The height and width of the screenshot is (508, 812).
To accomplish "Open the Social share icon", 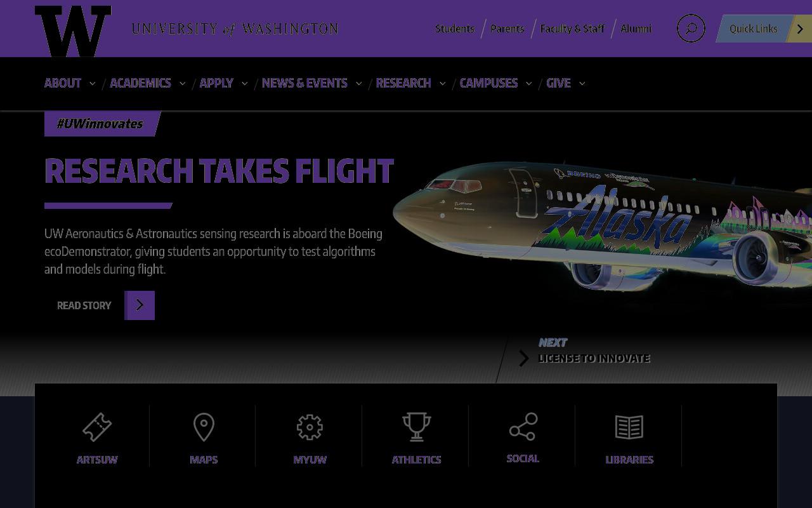I will pos(523,427).
